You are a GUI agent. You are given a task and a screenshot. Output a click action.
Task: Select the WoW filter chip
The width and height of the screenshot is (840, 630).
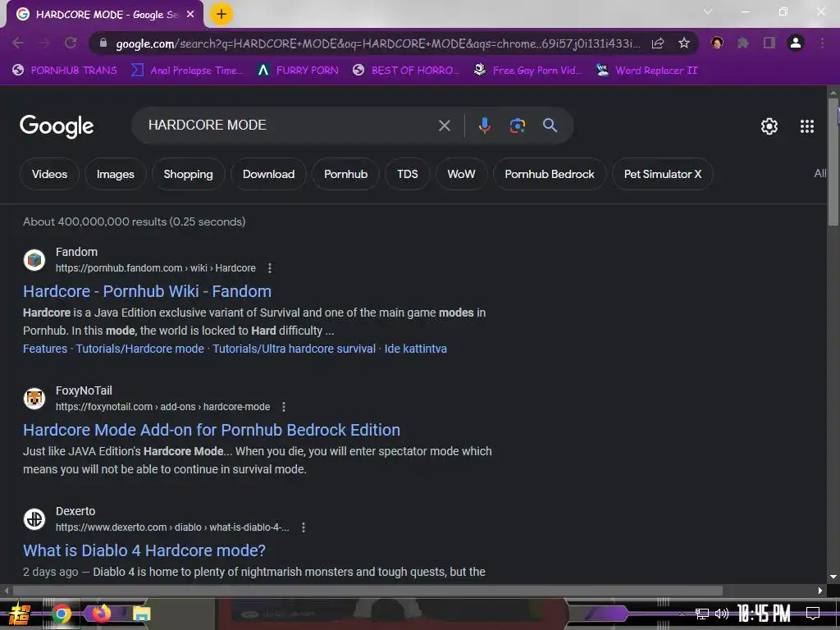(461, 174)
